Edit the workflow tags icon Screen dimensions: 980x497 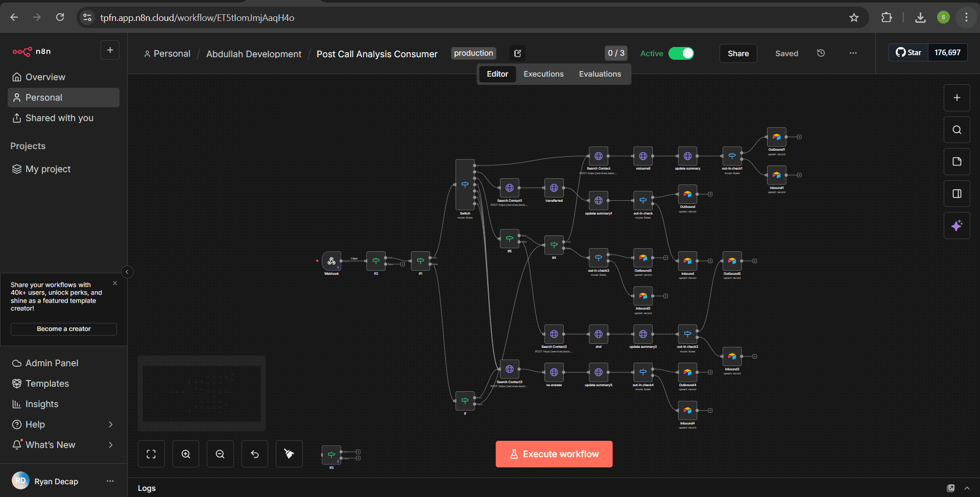517,53
